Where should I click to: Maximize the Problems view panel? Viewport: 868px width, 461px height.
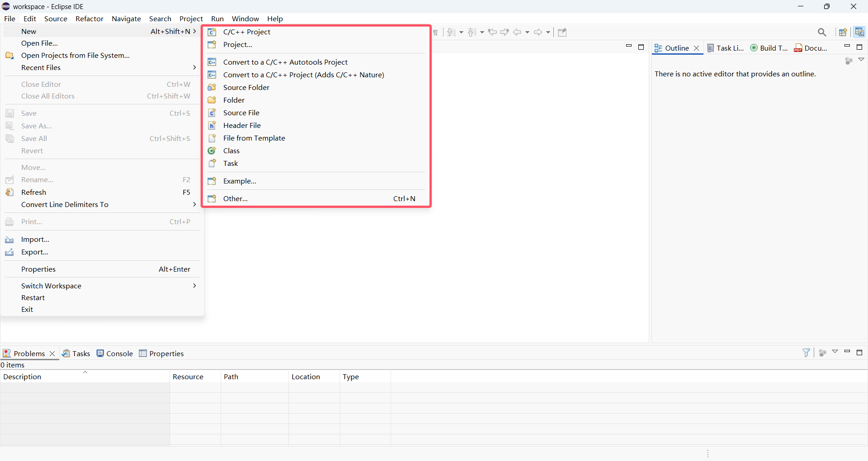point(860,352)
